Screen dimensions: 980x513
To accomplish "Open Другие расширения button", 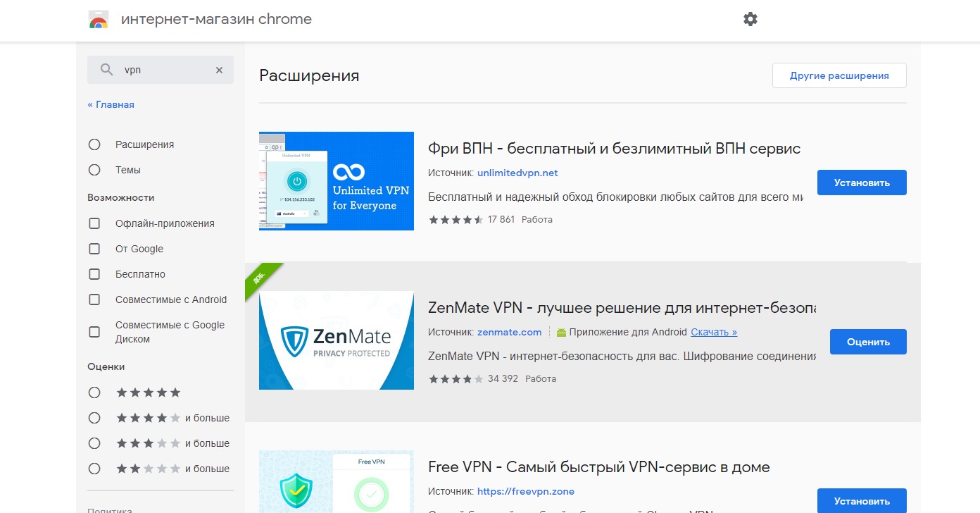I will point(839,75).
